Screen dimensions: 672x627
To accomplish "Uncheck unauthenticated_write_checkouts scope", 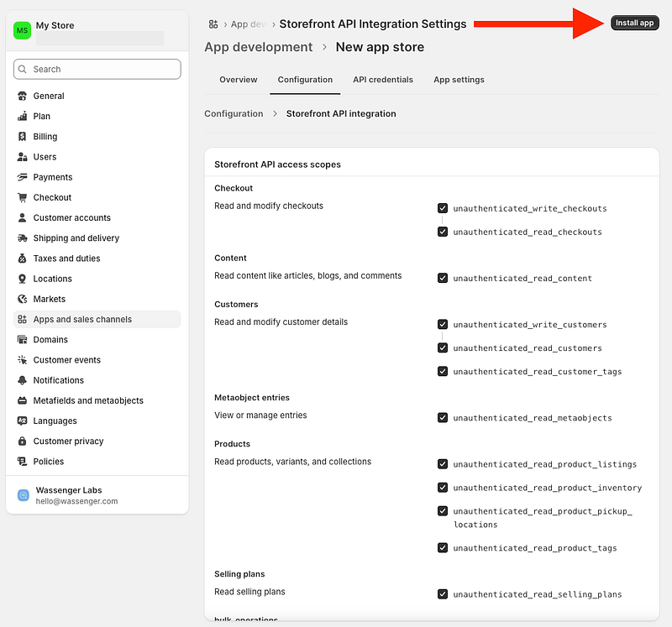I will click(443, 208).
